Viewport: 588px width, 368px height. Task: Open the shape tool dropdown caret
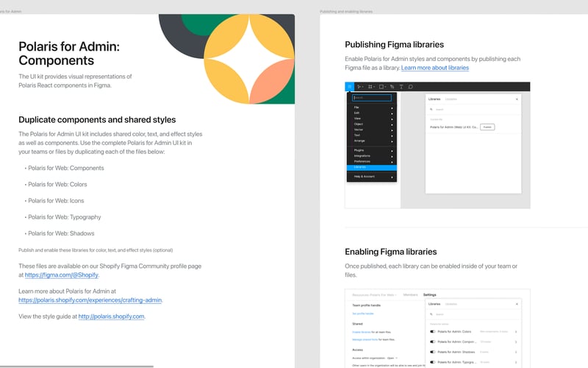(385, 87)
